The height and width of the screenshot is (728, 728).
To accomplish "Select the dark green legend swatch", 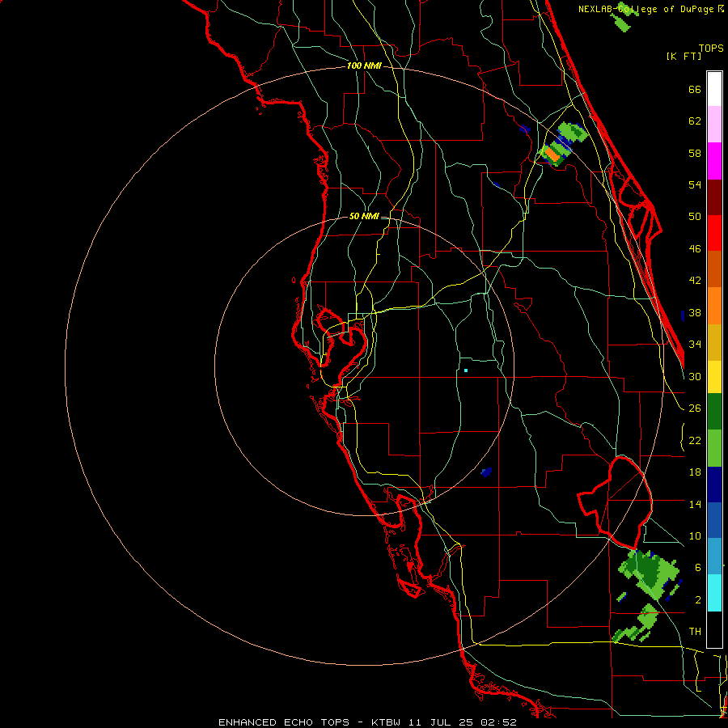I will (x=714, y=412).
